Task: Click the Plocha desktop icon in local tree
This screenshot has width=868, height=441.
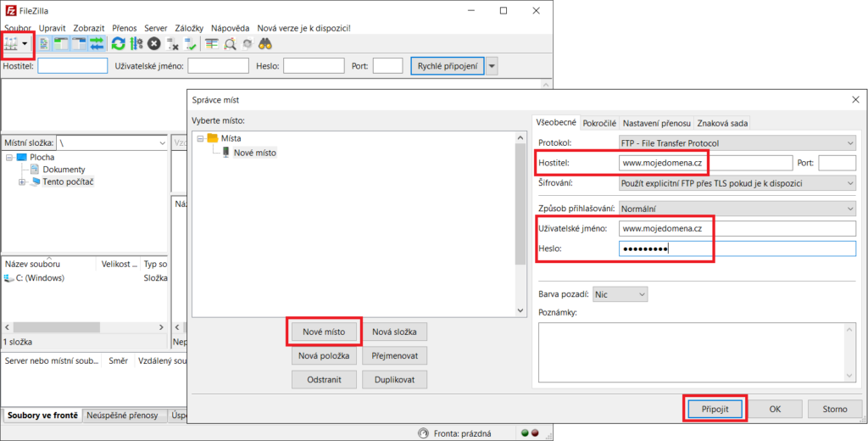Action: 21,158
